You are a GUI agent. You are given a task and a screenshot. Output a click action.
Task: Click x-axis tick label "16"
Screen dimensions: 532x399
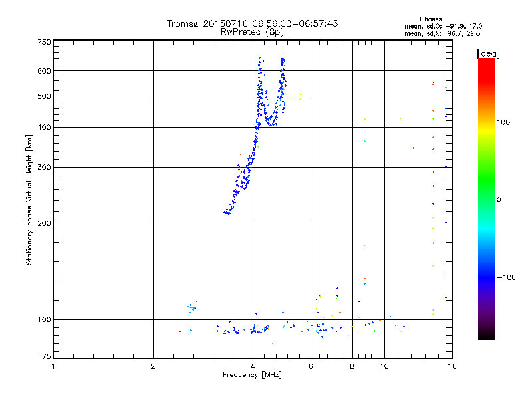(x=452, y=366)
